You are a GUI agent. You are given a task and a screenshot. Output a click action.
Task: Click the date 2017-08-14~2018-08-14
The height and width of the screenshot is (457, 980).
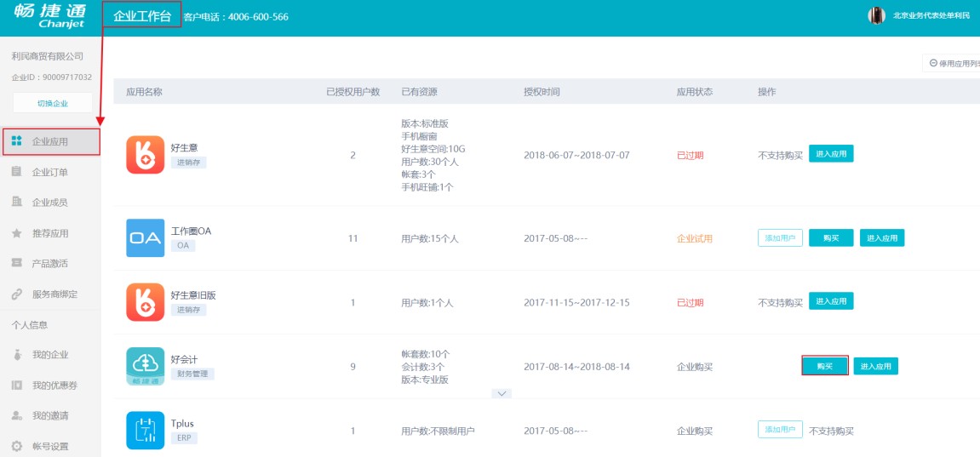tap(577, 367)
